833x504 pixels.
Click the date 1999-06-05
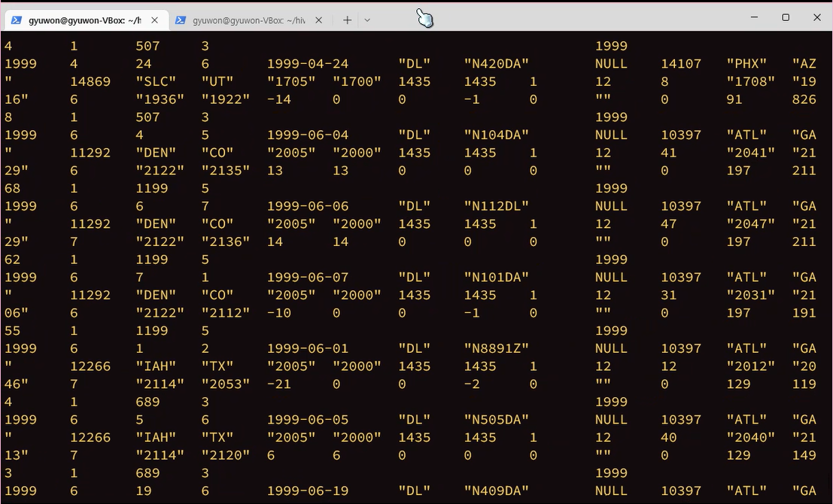click(308, 420)
